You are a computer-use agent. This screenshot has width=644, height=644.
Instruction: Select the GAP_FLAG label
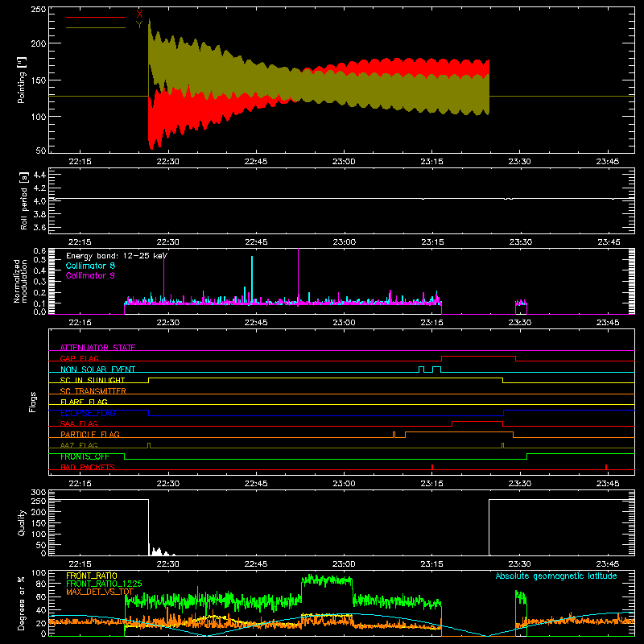point(79,358)
